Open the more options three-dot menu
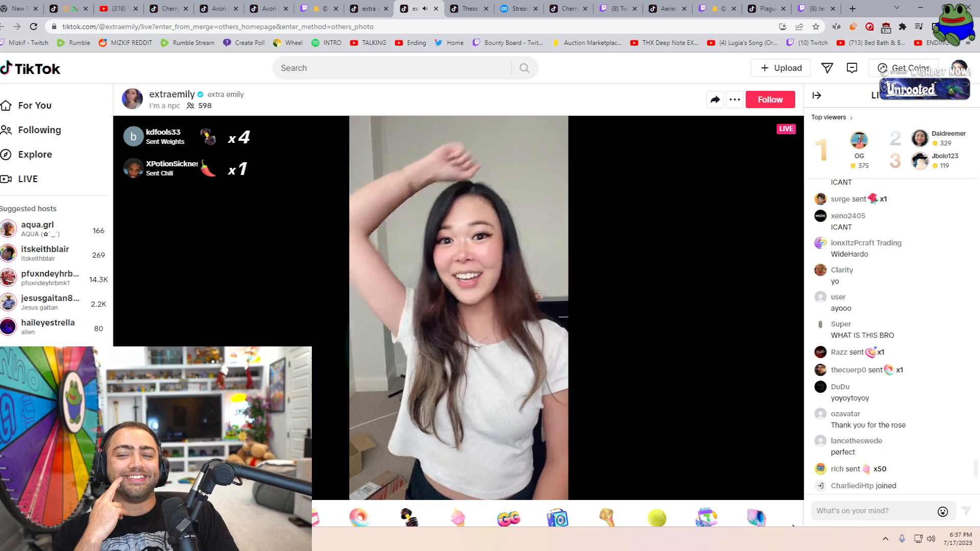 click(734, 99)
